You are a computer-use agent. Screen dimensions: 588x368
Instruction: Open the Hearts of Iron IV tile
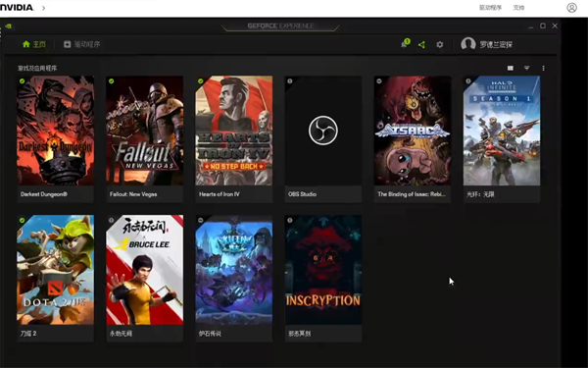[x=234, y=139]
